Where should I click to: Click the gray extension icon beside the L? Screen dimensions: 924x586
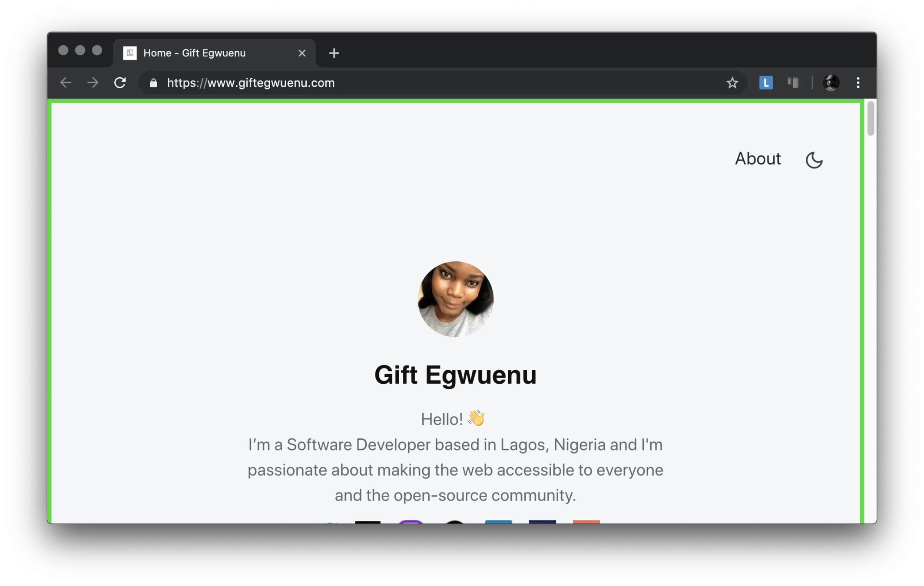pos(793,82)
